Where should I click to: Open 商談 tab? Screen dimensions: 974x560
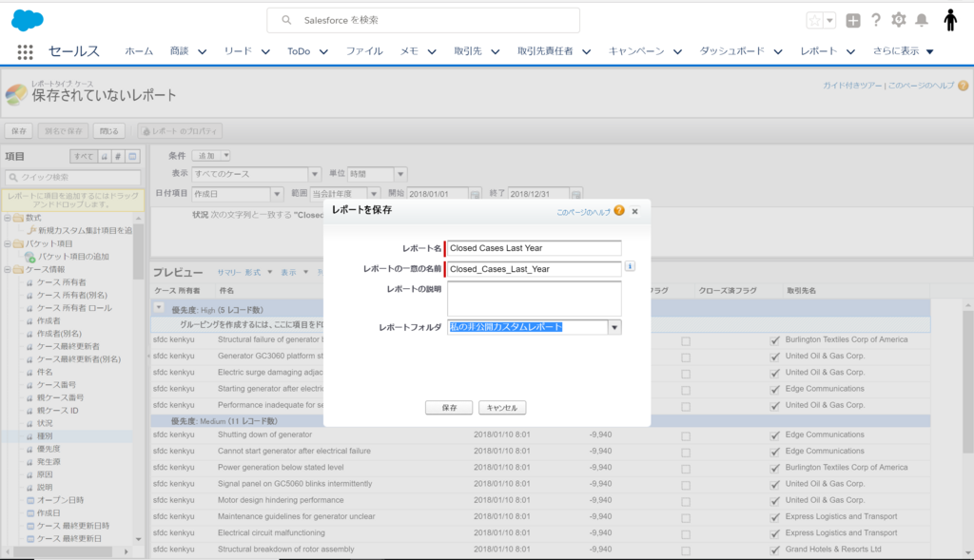point(179,51)
